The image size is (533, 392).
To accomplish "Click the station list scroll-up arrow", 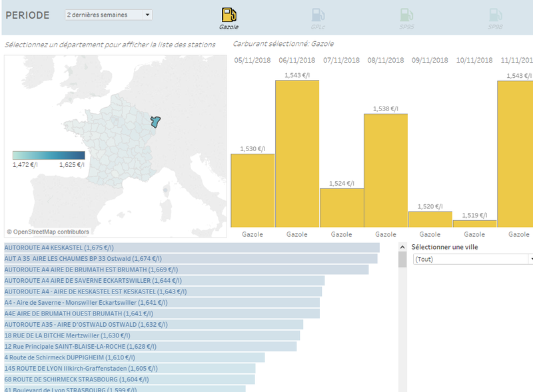I will click(x=402, y=247).
